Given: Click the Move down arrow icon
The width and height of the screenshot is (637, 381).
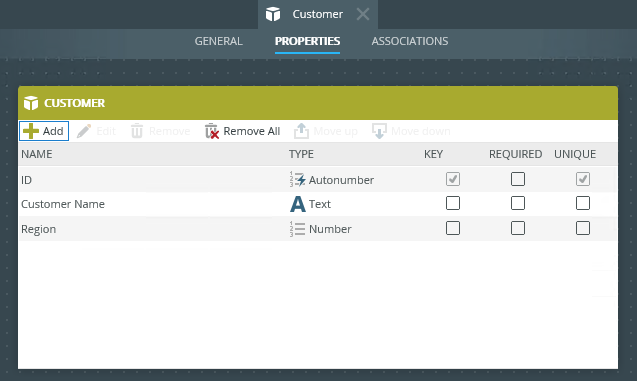Looking at the screenshot, I should click(x=379, y=131).
